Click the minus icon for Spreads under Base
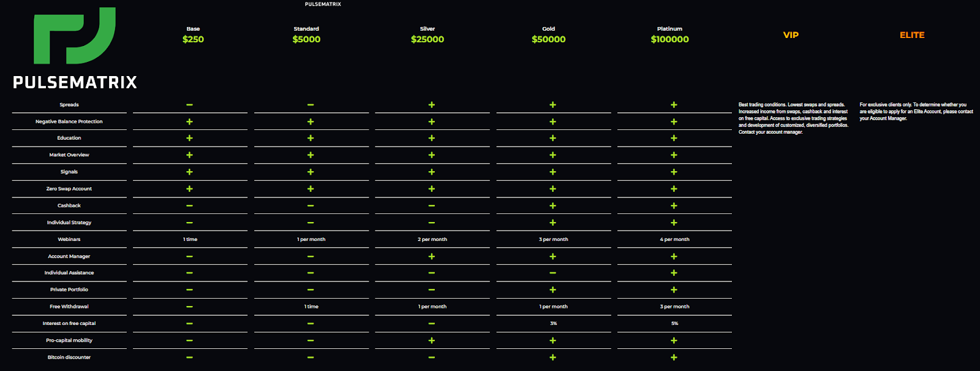Viewport: 980px width, 371px height. click(x=189, y=105)
